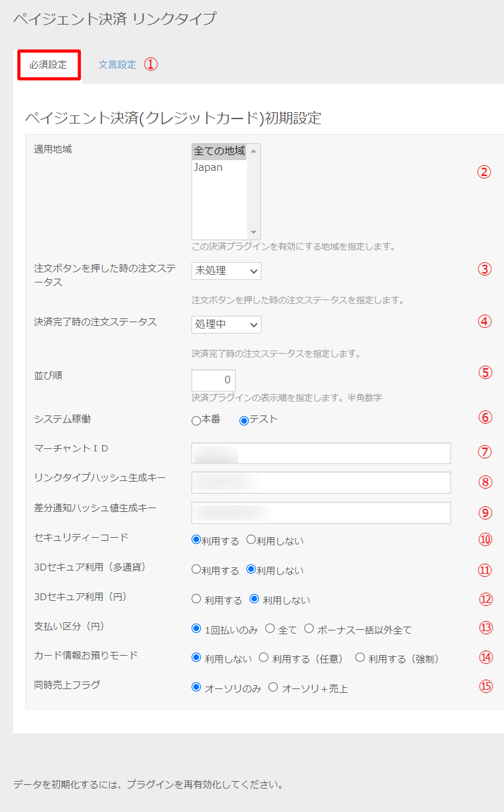The width and height of the screenshot is (504, 812).
Task: Select ボーナス一括以外全て payment option
Action: pyautogui.click(x=309, y=629)
